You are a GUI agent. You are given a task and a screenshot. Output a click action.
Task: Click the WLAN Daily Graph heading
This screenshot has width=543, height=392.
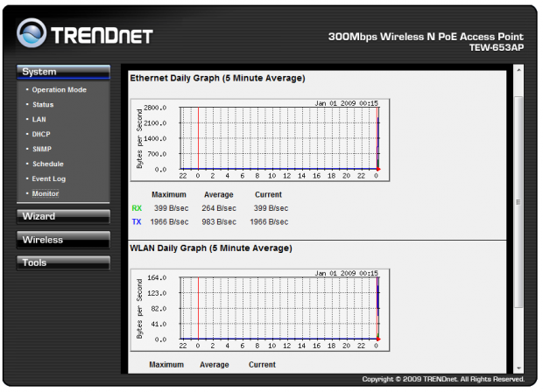click(211, 248)
